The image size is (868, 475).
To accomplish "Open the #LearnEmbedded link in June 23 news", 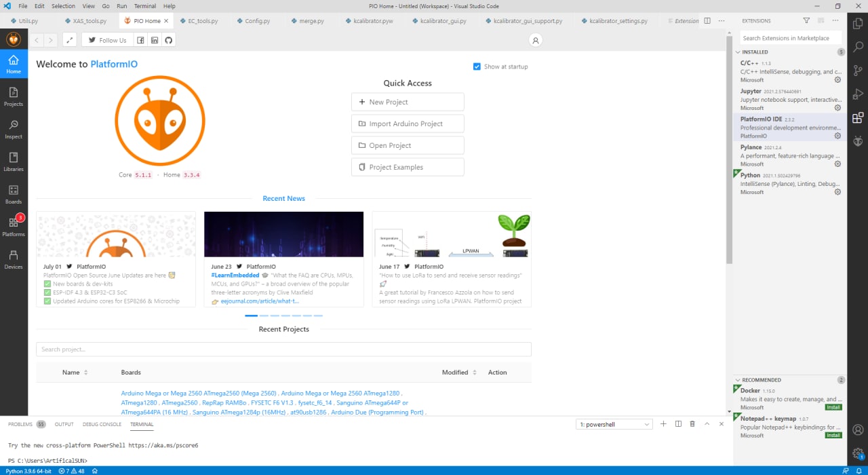I will point(235,275).
